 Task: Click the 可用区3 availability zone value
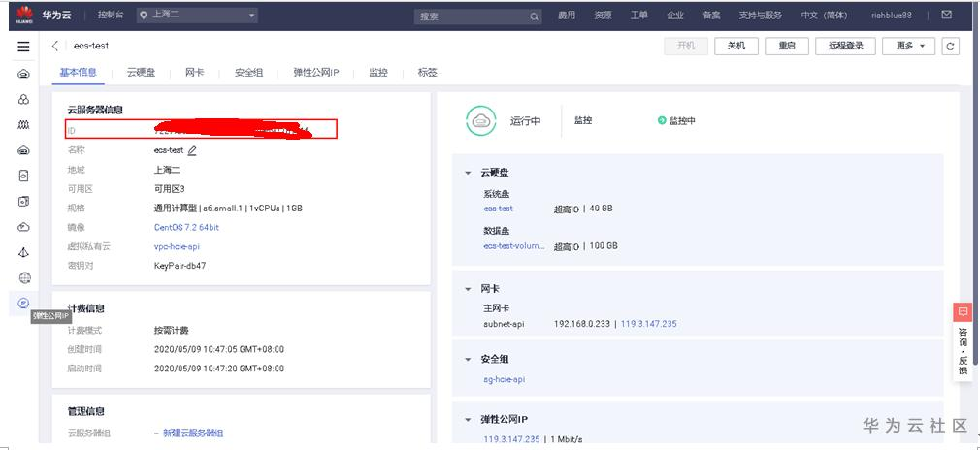click(170, 189)
